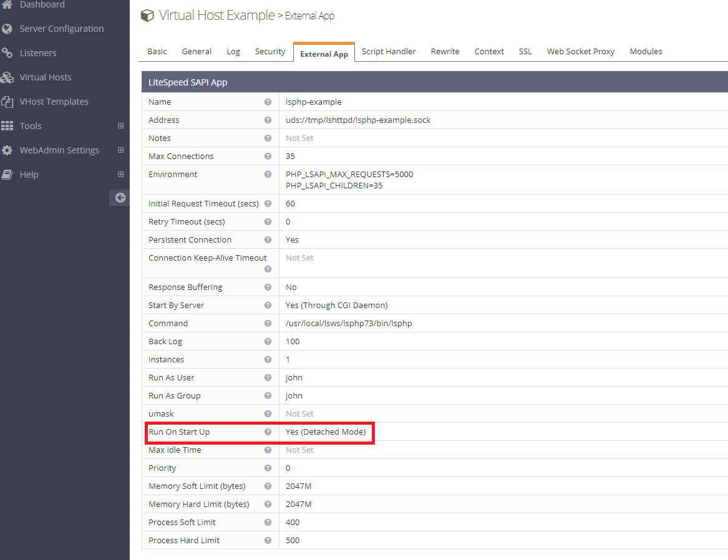Screen dimensions: 728x560
Task: Click the PHP_LSAPI_MAX_REQUESTS=5000 environment line
Action: click(349, 175)
